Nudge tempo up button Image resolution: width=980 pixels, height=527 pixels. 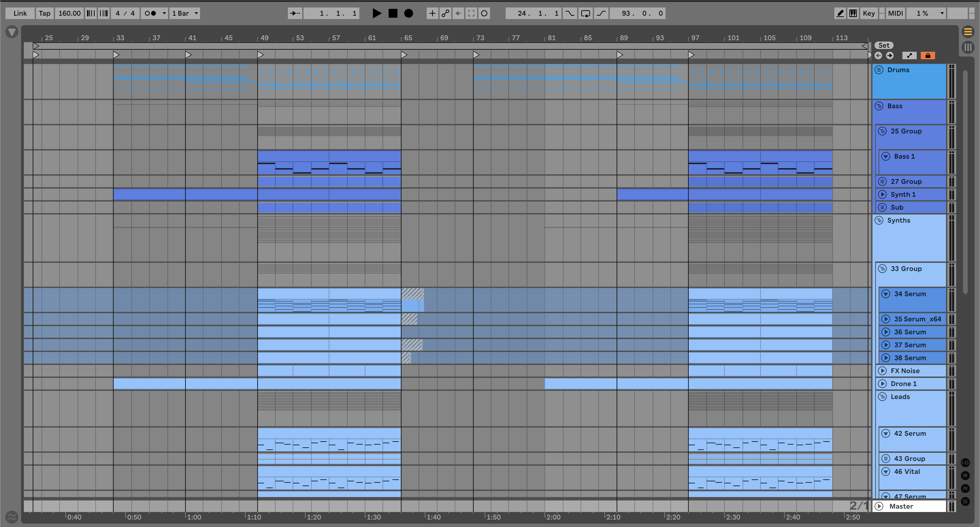(103, 13)
